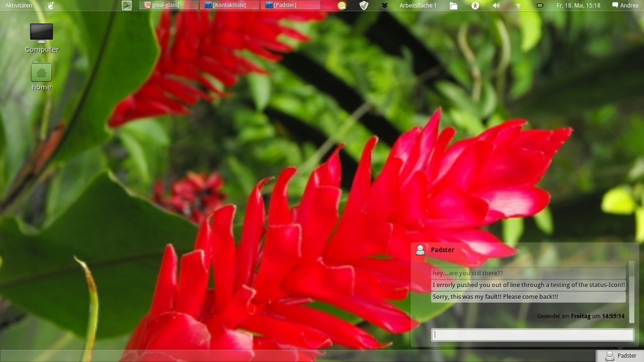Click the security shield icon
This screenshot has height=362, width=644.
[x=363, y=6]
